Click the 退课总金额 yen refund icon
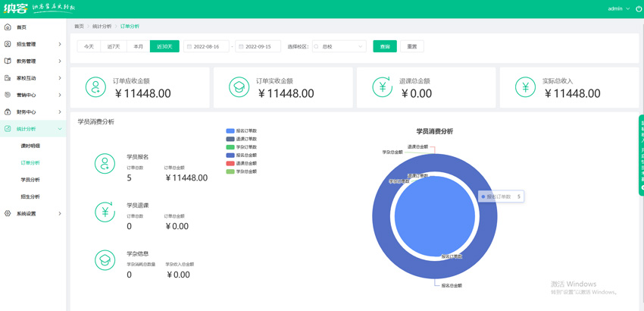 pos(383,87)
